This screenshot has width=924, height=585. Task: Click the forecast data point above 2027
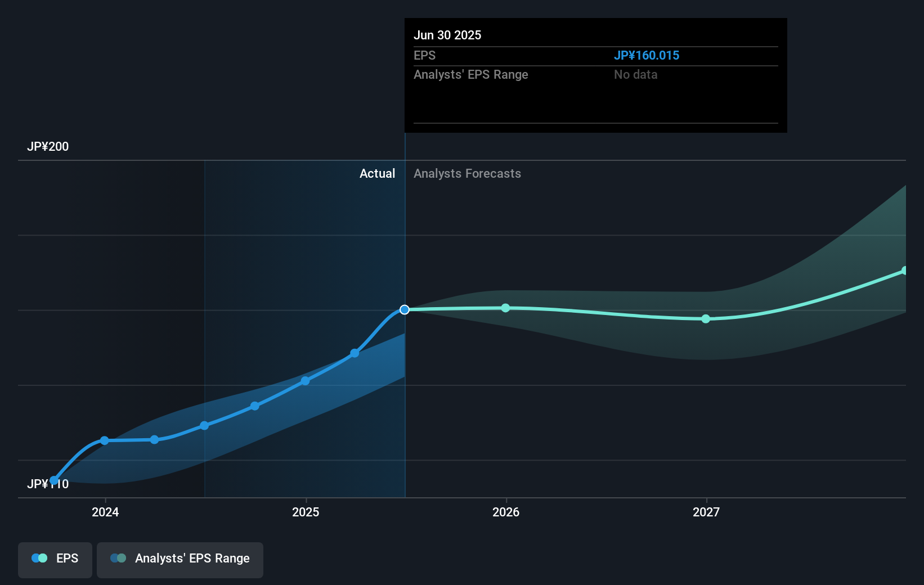pyautogui.click(x=706, y=319)
